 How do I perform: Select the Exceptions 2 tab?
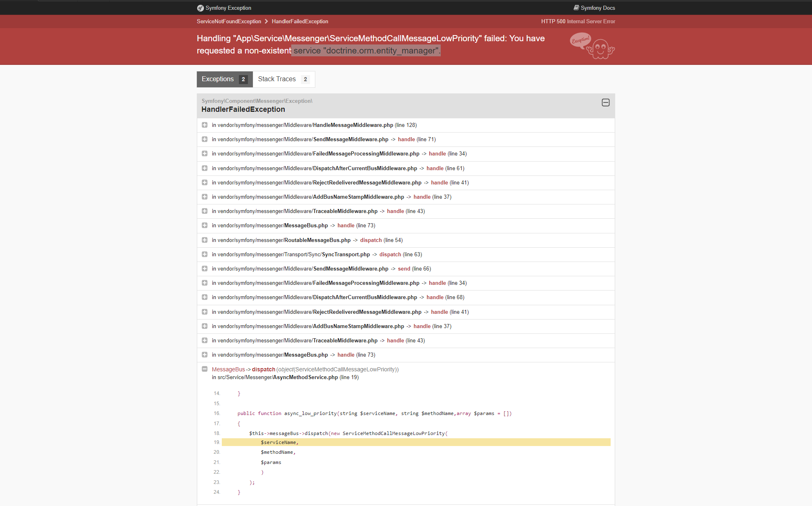224,79
